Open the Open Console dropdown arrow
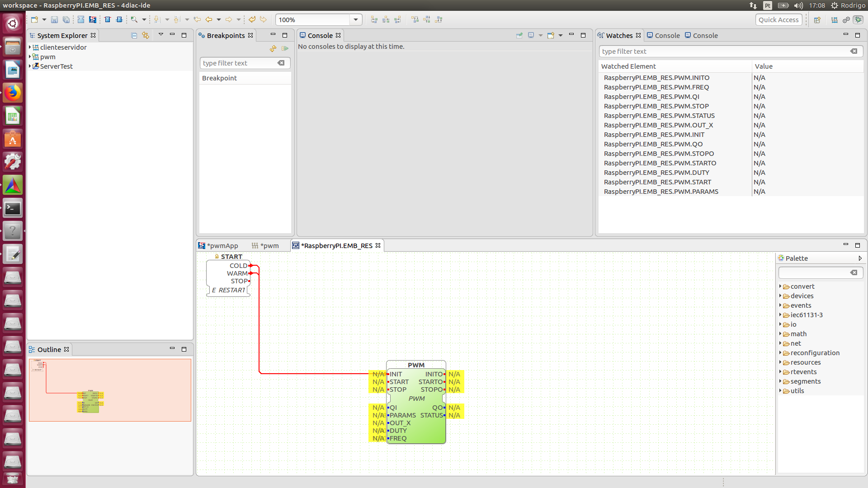Screen dimensions: 868x488 [561, 35]
